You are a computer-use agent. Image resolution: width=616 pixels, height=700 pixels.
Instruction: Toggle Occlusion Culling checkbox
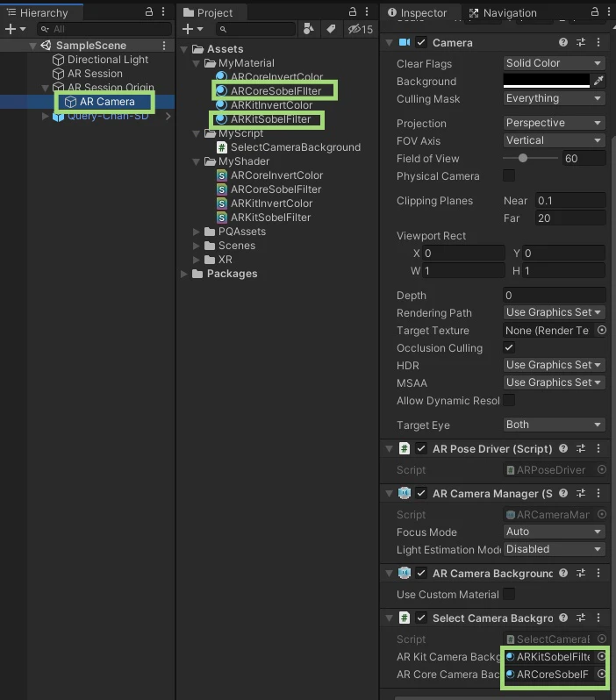pos(509,347)
